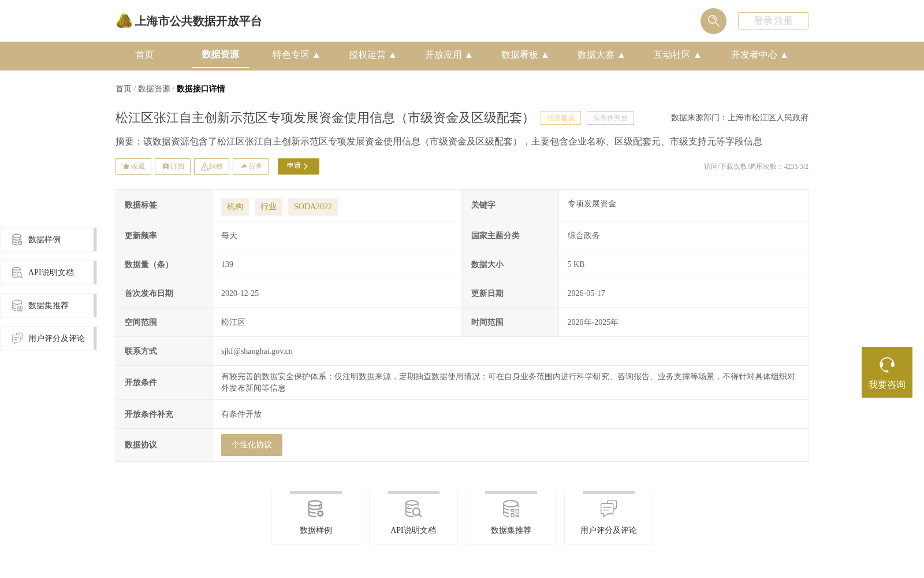Click the 行业 data tag
The image size is (924, 578).
[x=269, y=207]
